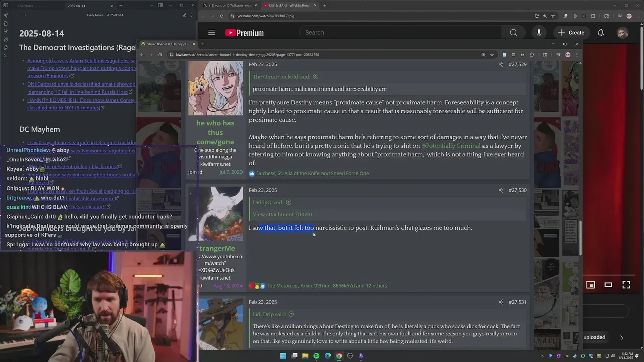This screenshot has height=362, width=644.
Task: Open Kiwi Farms browser three-dot menu
Action: [577, 54]
